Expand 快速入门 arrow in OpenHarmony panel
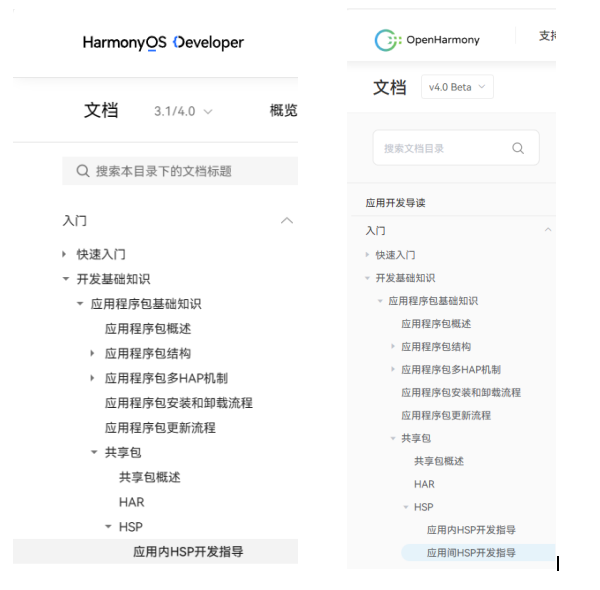The width and height of the screenshot is (600, 590). pos(367,254)
